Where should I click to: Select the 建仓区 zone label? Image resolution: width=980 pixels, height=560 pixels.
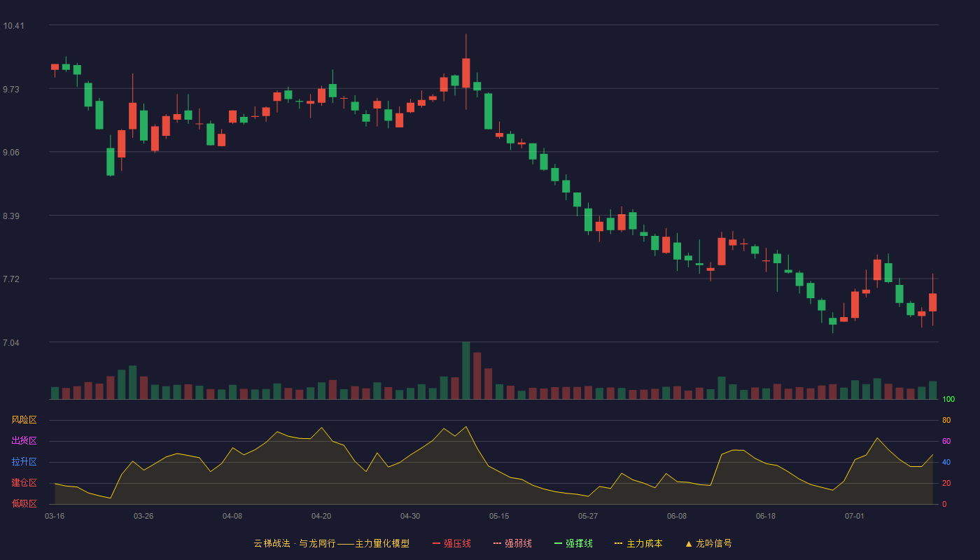(x=24, y=483)
